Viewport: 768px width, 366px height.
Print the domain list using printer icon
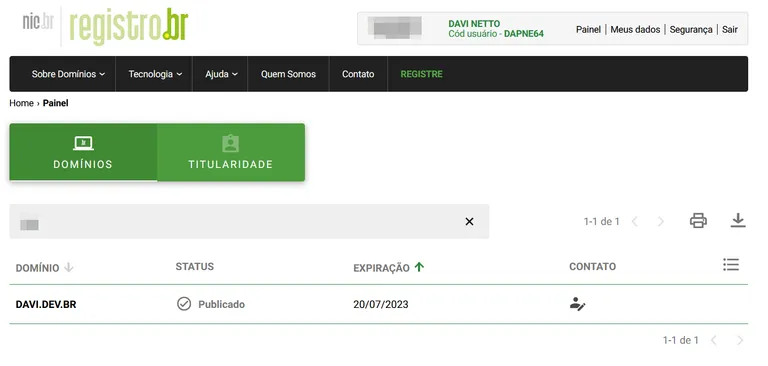(698, 221)
